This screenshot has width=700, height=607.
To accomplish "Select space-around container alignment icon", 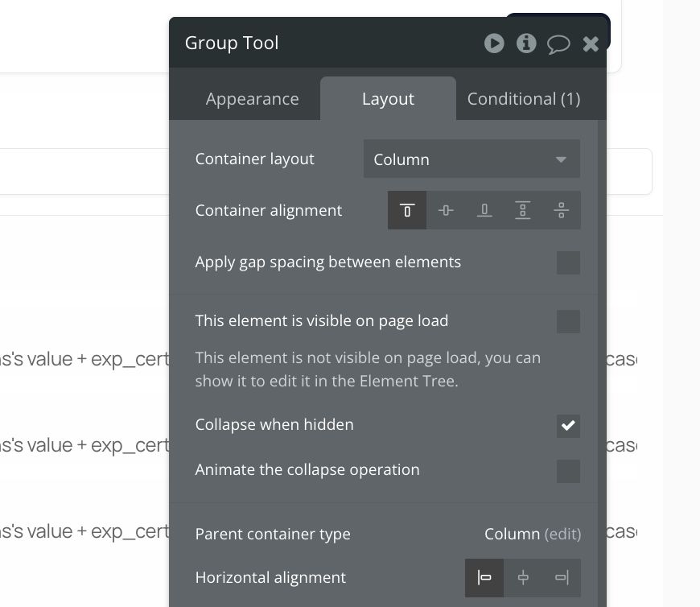I will click(561, 210).
